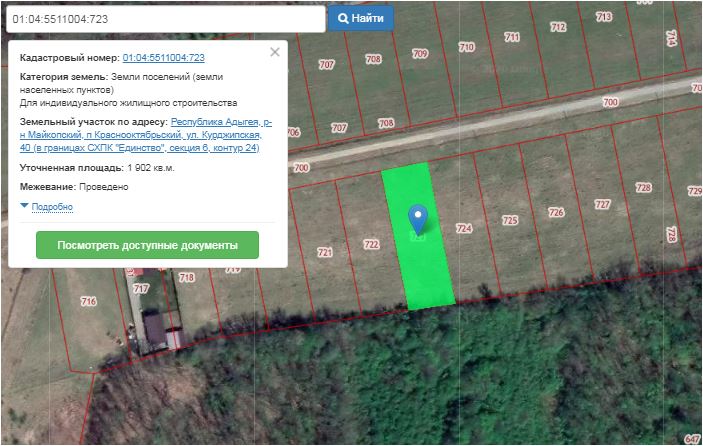Screen dimensions: 703x446
Task: Choose parcel 711 on the map
Action: pos(512,37)
